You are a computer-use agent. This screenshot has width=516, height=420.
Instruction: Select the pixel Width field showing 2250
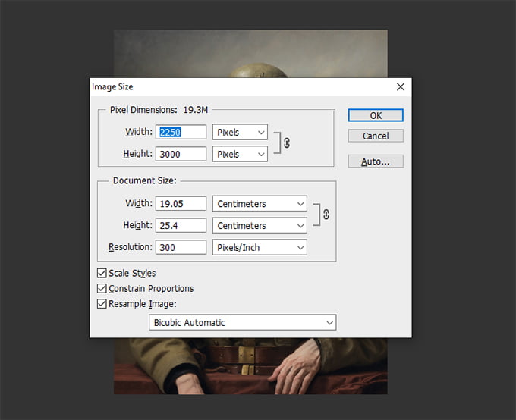tap(181, 132)
